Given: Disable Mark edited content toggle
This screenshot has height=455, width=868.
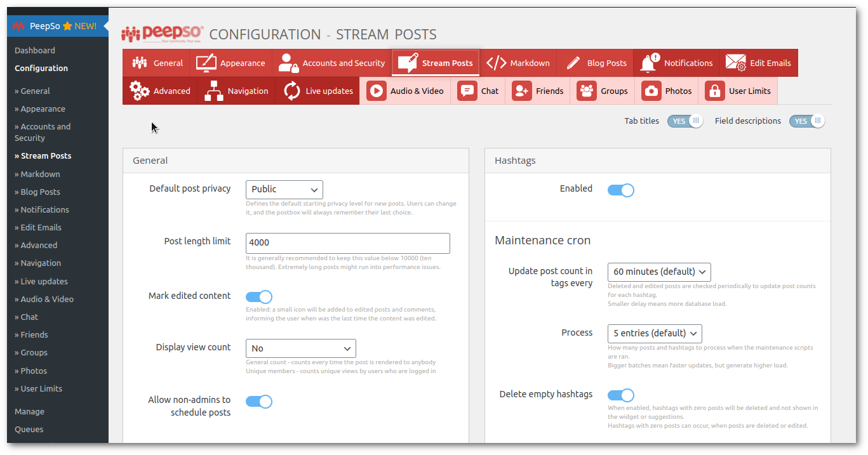Looking at the screenshot, I should click(x=259, y=297).
